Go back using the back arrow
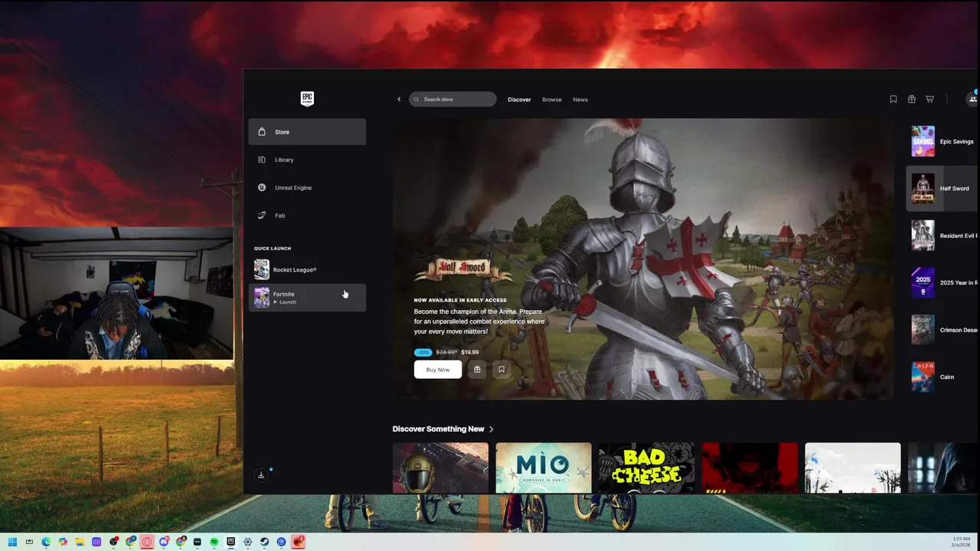Image resolution: width=980 pixels, height=551 pixels. point(399,99)
